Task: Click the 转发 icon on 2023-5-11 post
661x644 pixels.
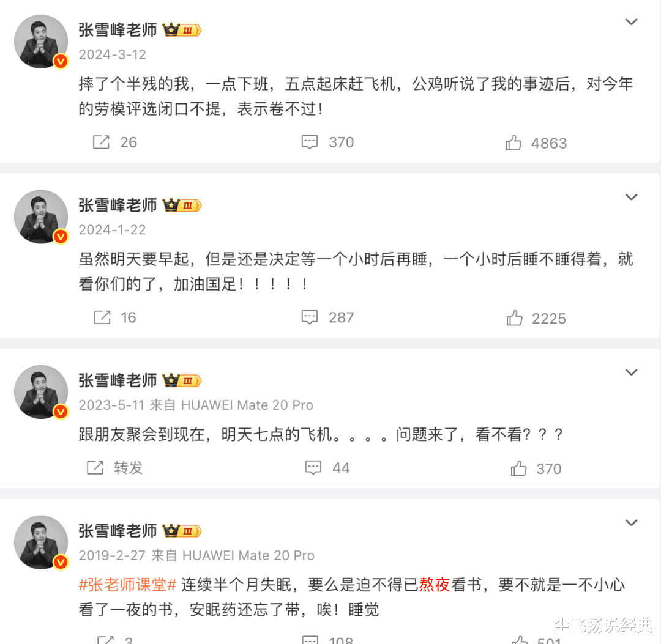Action: pos(95,468)
